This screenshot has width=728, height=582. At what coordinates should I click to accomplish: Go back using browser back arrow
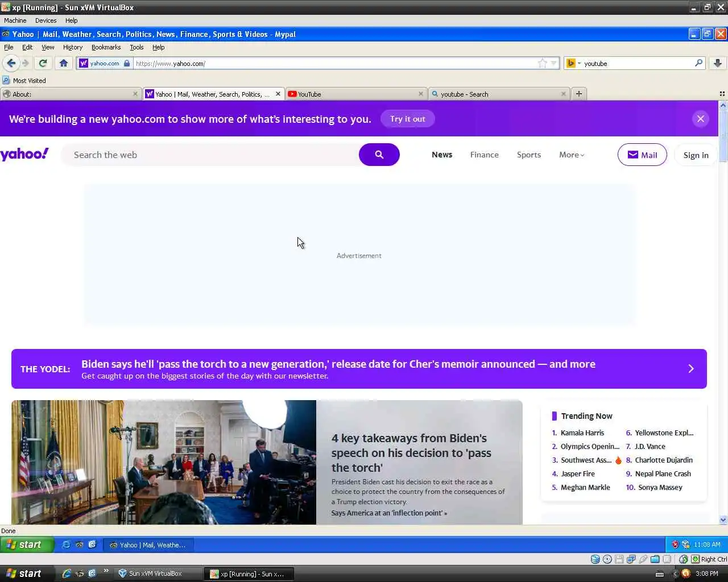[x=11, y=63]
